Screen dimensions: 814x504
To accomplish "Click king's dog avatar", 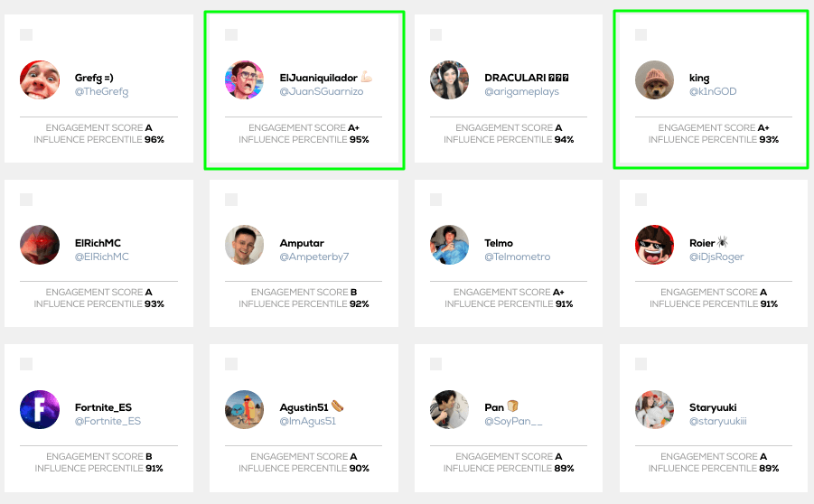I will coord(655,79).
